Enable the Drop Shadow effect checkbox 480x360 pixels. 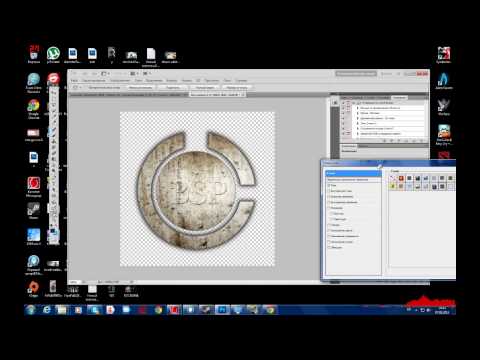(329, 185)
